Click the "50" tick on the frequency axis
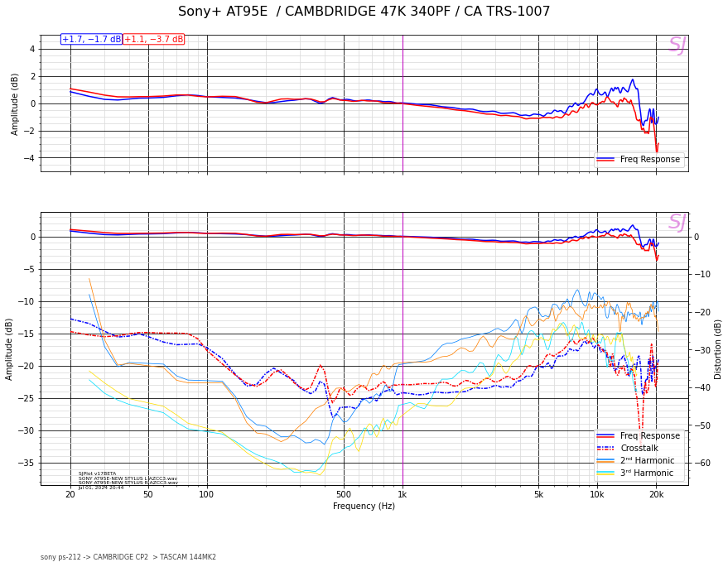The width and height of the screenshot is (728, 567). pos(148,495)
